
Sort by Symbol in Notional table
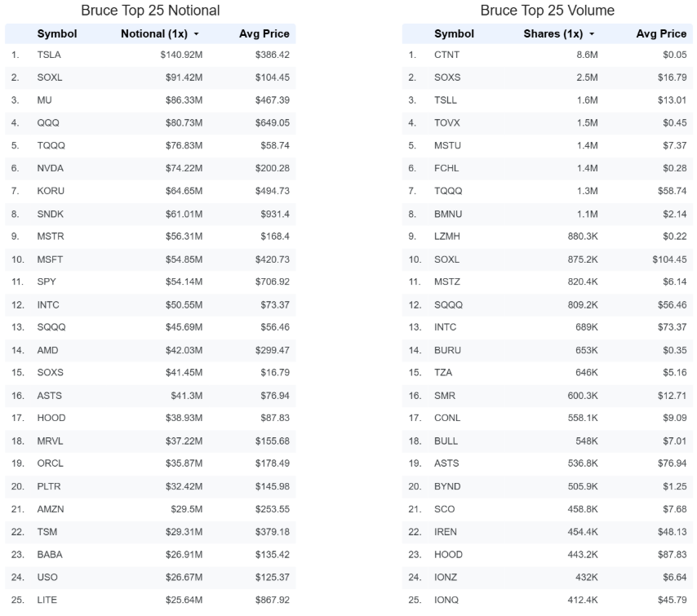tap(57, 33)
